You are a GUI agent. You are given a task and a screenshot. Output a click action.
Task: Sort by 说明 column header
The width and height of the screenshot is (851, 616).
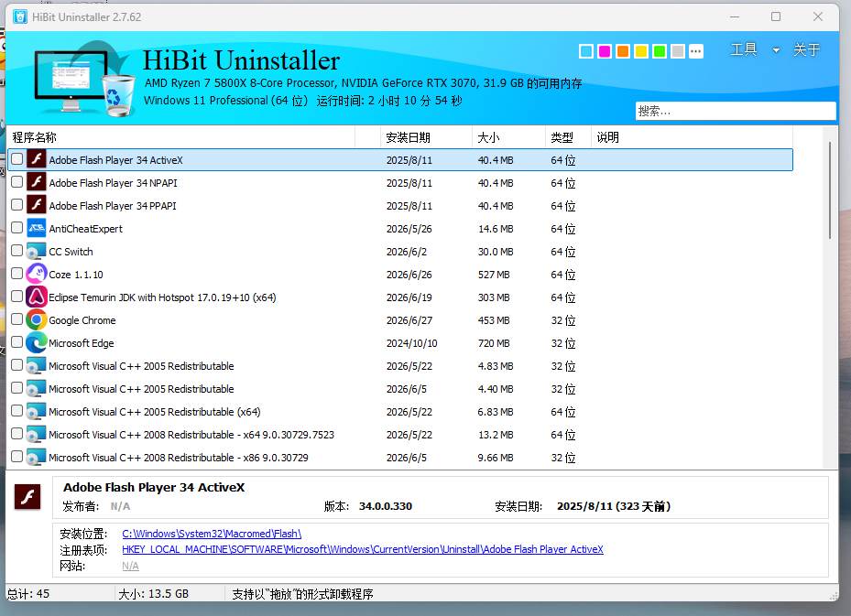(x=692, y=137)
